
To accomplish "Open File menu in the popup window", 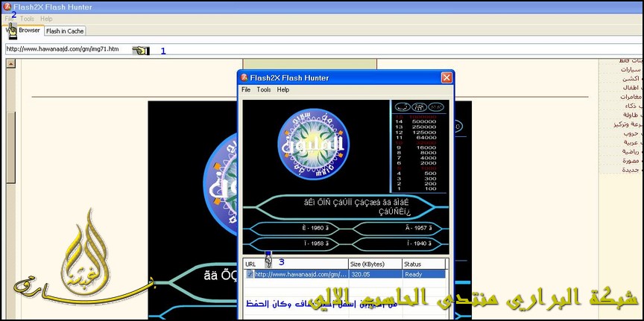I will [246, 89].
